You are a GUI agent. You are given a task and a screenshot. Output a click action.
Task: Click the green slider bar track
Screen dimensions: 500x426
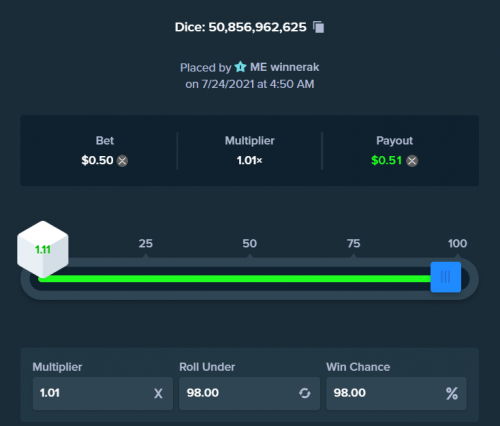[234, 279]
